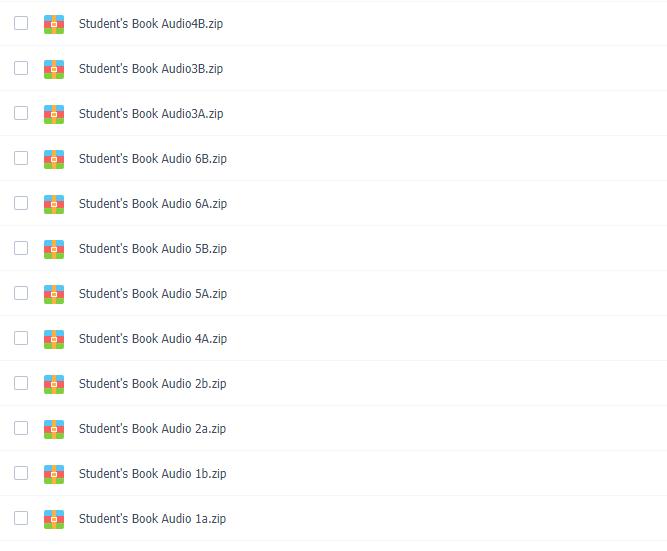Open Student's Book Audio3B.zip file name
The width and height of the screenshot is (667, 551).
(x=151, y=69)
